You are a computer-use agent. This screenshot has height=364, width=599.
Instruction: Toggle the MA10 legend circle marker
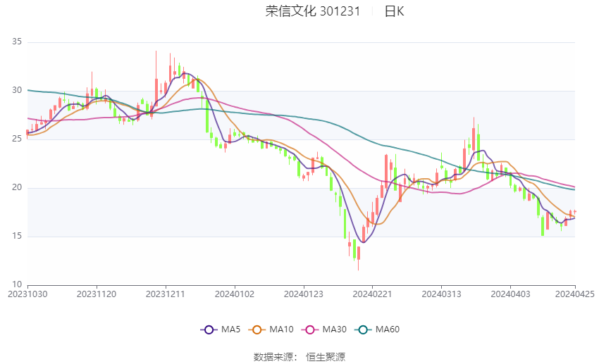[x=257, y=330]
